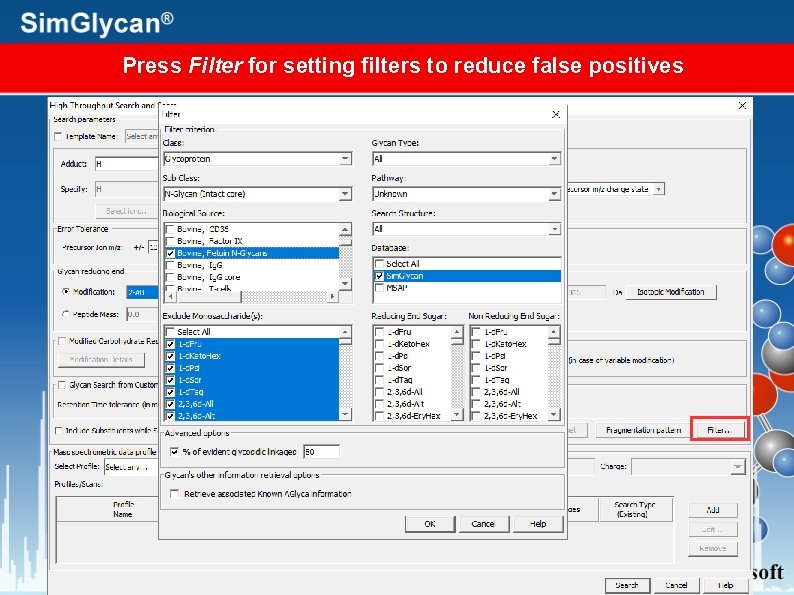Click Help button at bottom of search window
The width and height of the screenshot is (794, 595).
(x=725, y=585)
